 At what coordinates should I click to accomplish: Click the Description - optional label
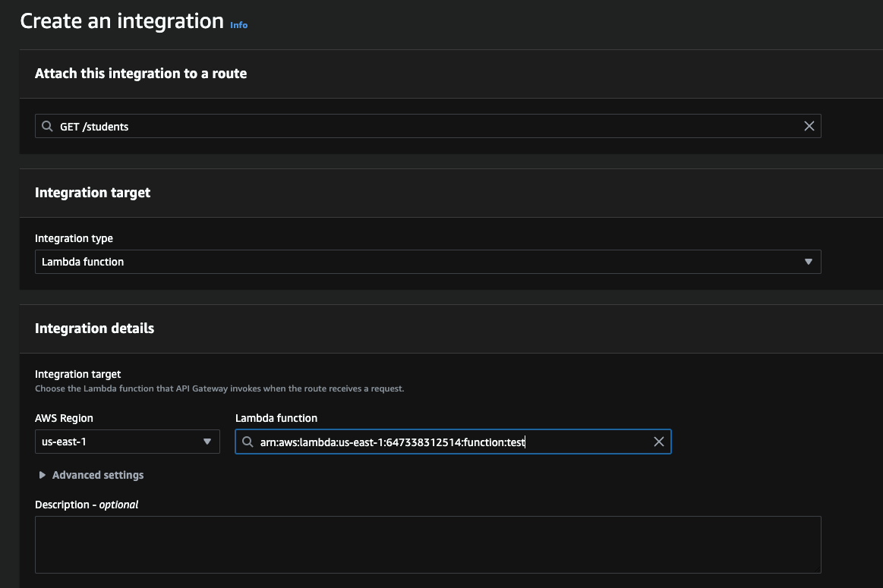(87, 505)
